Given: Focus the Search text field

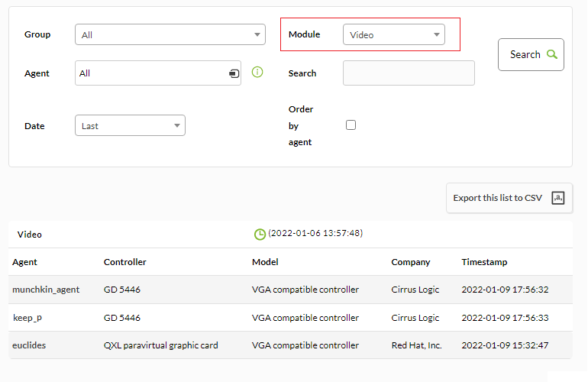Looking at the screenshot, I should click(409, 73).
